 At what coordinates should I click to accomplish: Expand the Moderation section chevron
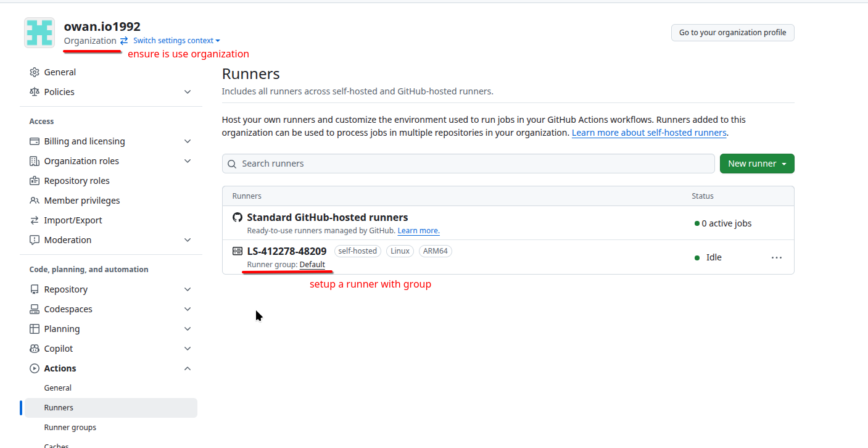188,240
